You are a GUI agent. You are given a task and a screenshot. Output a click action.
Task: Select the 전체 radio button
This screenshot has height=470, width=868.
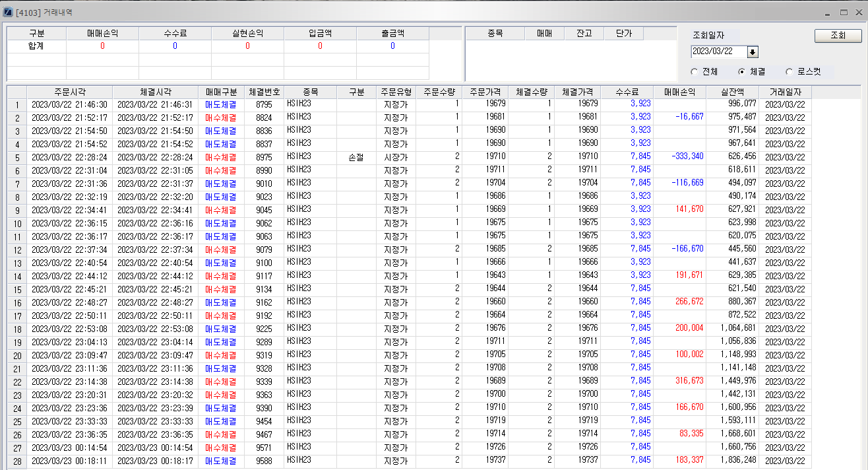694,71
